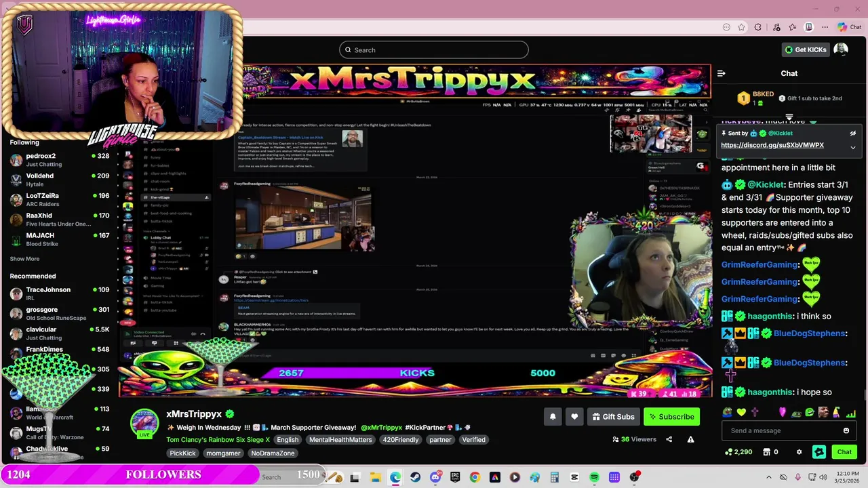Screen dimensions: 868x488
Task: Open Steam from the taskbar
Action: point(415,477)
